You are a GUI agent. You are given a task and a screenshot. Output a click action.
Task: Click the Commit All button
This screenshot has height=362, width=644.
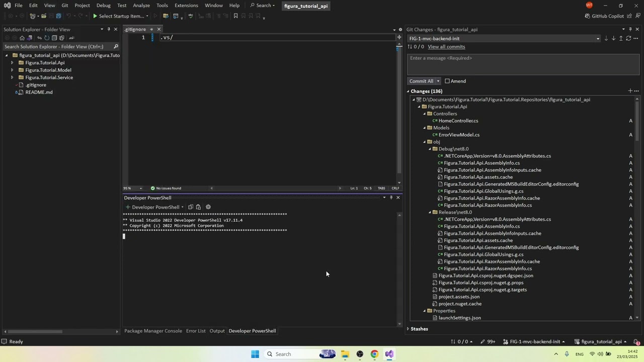click(421, 81)
